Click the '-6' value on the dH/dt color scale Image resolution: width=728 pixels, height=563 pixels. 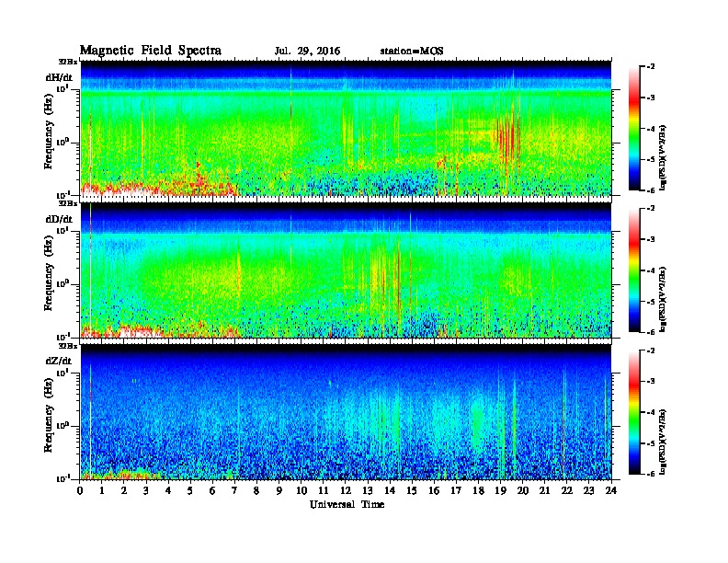click(x=651, y=190)
